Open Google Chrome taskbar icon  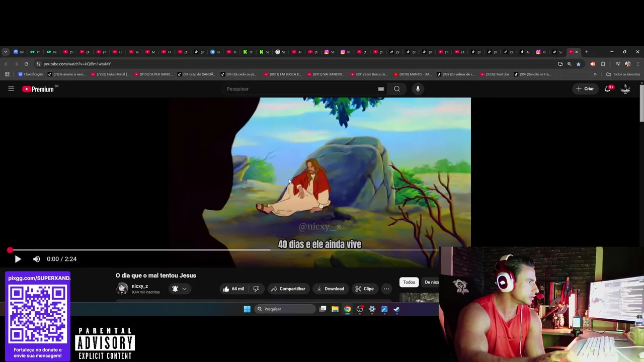347,309
